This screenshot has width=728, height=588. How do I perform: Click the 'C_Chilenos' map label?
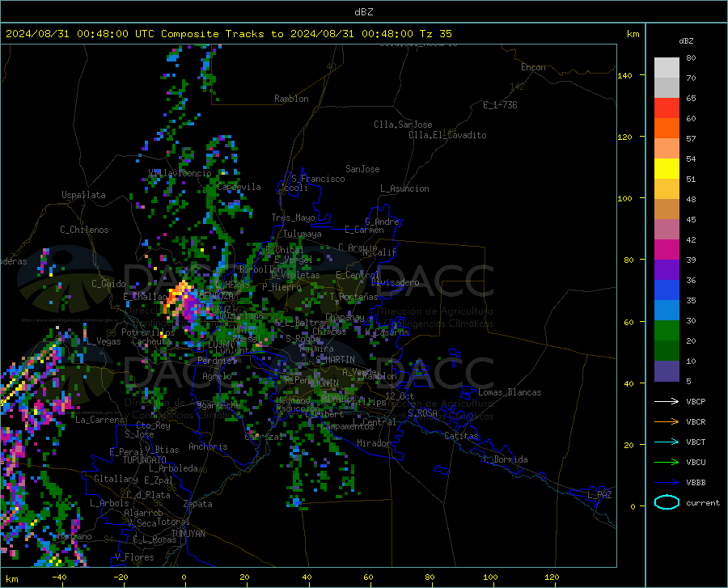pos(84,230)
